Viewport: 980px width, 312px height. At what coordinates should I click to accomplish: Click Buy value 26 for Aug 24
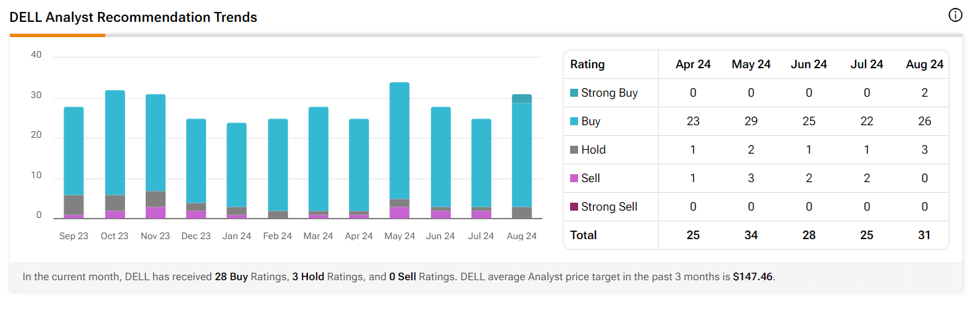click(924, 121)
